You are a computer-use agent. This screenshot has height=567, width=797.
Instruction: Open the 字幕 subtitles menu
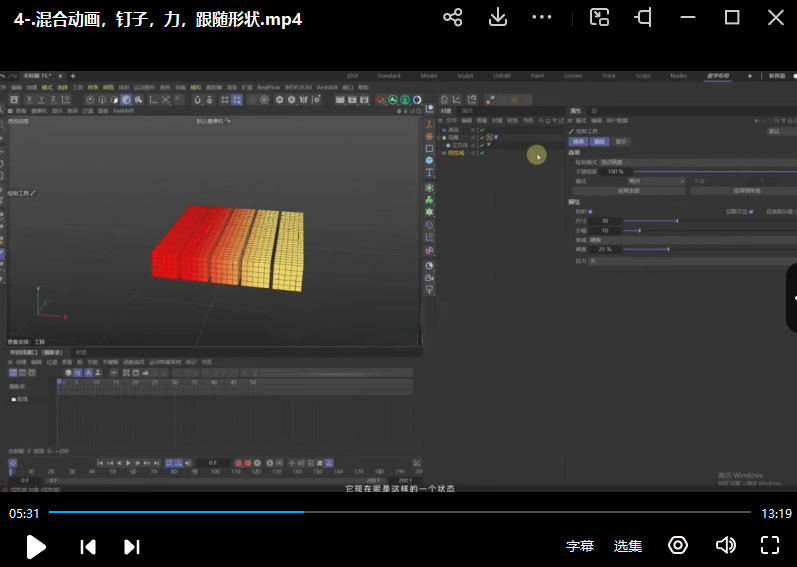pyautogui.click(x=580, y=546)
